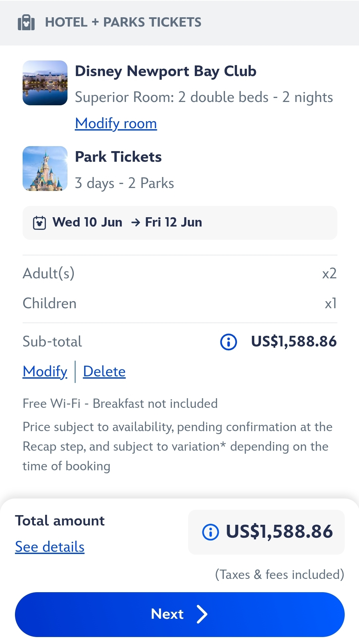Tap the Sub-total info icon
Screen dimensions: 359x644
[x=228, y=342]
